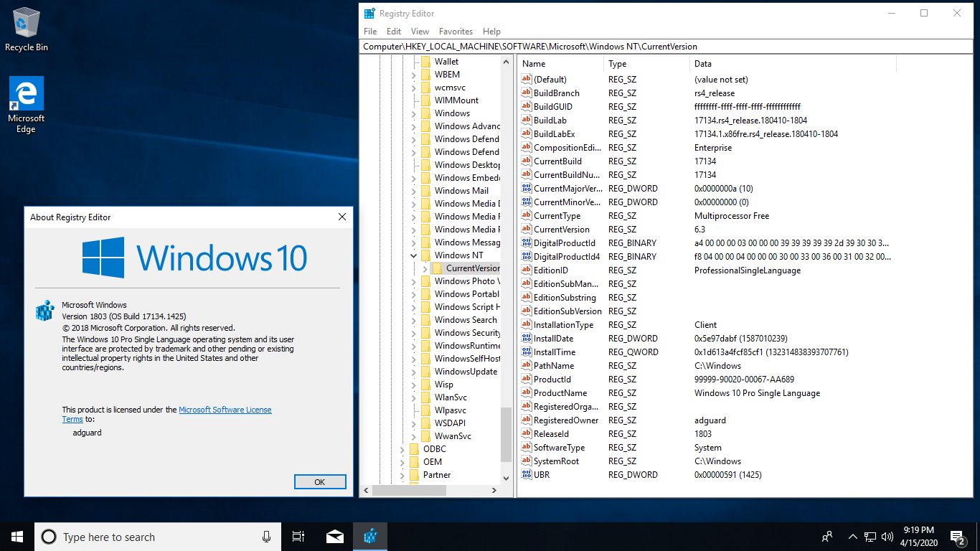Click the registry path address bar
This screenshot has width=980, height=551.
click(667, 47)
